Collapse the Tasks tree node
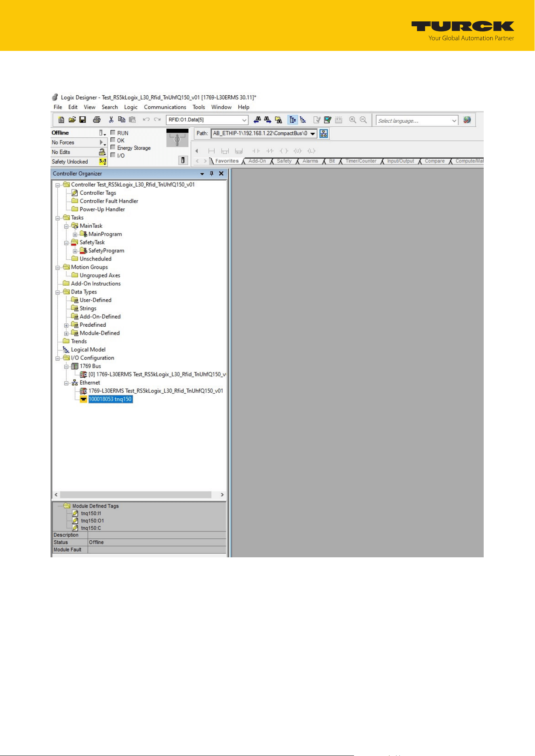The width and height of the screenshot is (535, 756). tap(57, 218)
